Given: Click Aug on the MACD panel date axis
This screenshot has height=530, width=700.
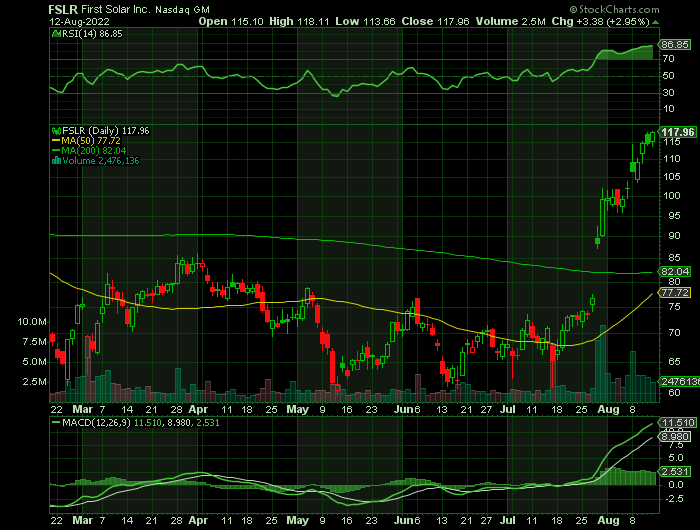Looking at the screenshot, I should (x=608, y=521).
